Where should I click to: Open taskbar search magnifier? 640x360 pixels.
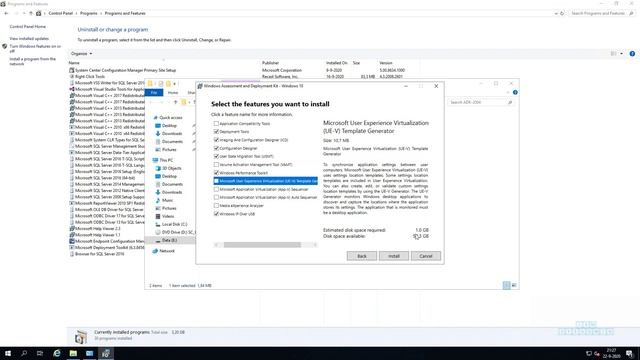24,353
